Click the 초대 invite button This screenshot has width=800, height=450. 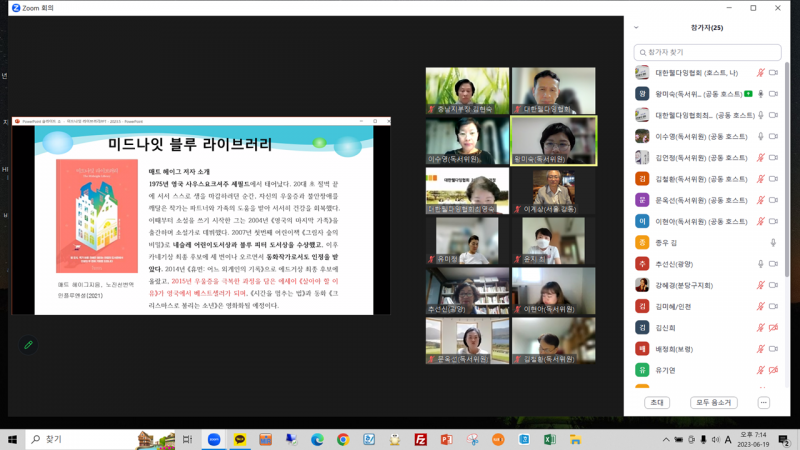click(x=657, y=403)
